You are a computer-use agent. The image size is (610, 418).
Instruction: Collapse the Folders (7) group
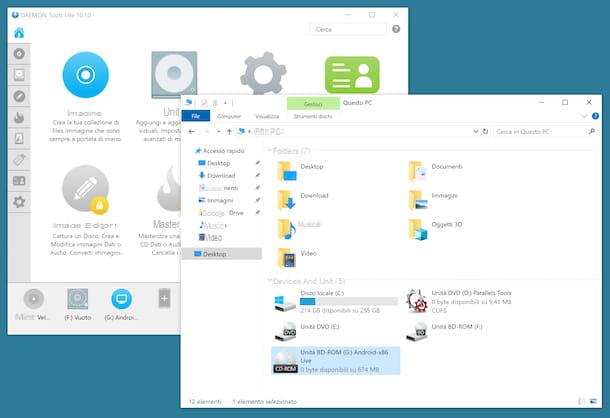pyautogui.click(x=269, y=150)
